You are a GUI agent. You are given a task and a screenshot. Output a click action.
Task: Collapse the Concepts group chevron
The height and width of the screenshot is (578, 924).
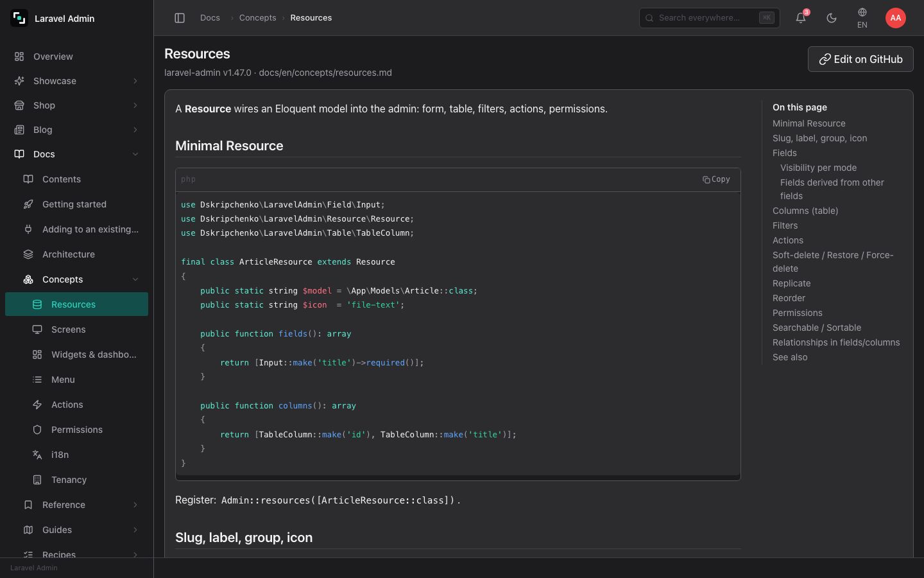(x=135, y=279)
